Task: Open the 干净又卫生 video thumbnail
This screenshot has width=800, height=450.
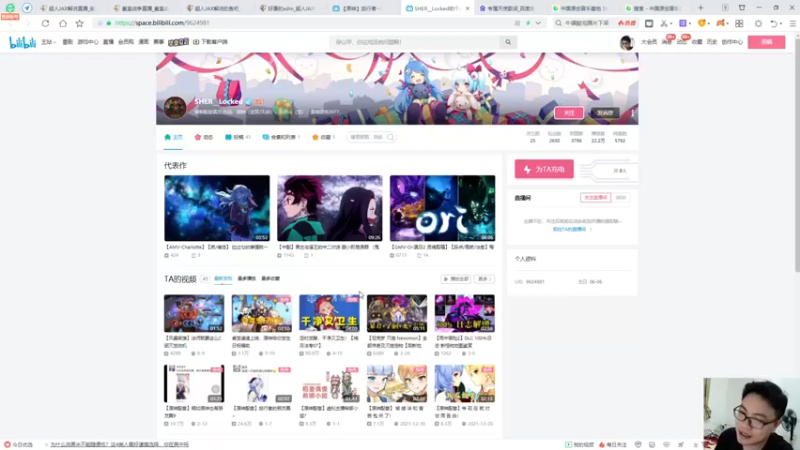Action: 329,313
